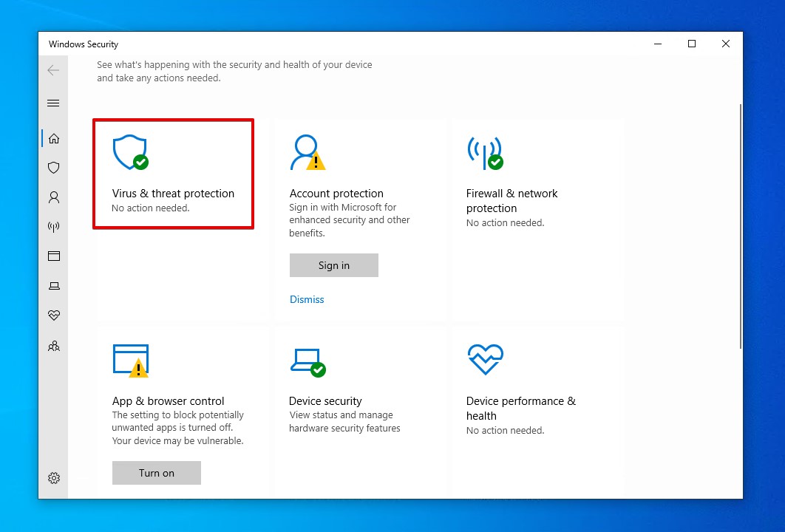785x532 pixels.
Task: Select the Home icon in the sidebar
Action: [53, 138]
